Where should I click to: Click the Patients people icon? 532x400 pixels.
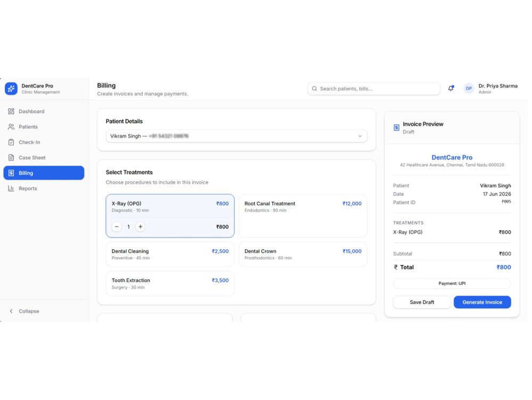tap(11, 127)
